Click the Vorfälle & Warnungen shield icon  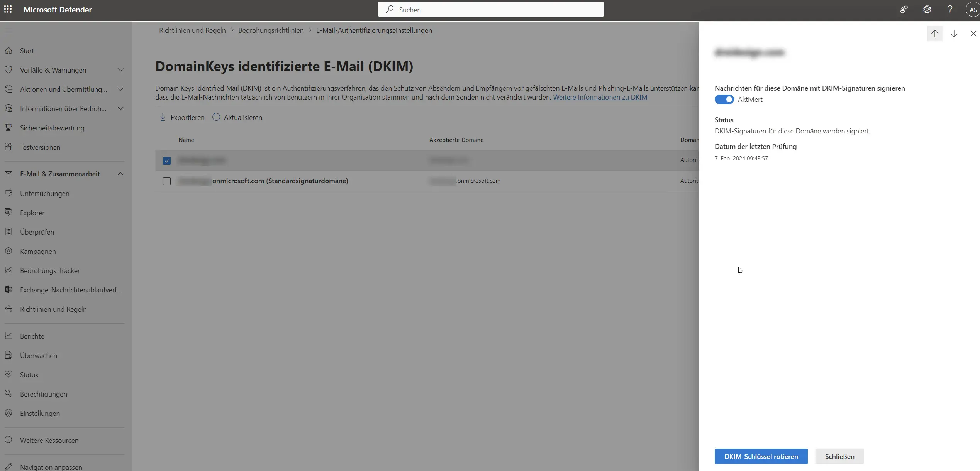pyautogui.click(x=8, y=70)
